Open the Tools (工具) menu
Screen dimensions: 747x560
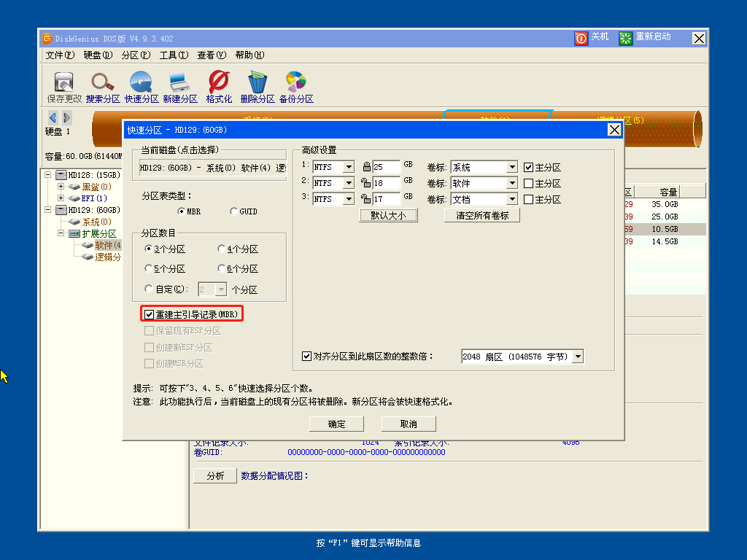pos(174,55)
